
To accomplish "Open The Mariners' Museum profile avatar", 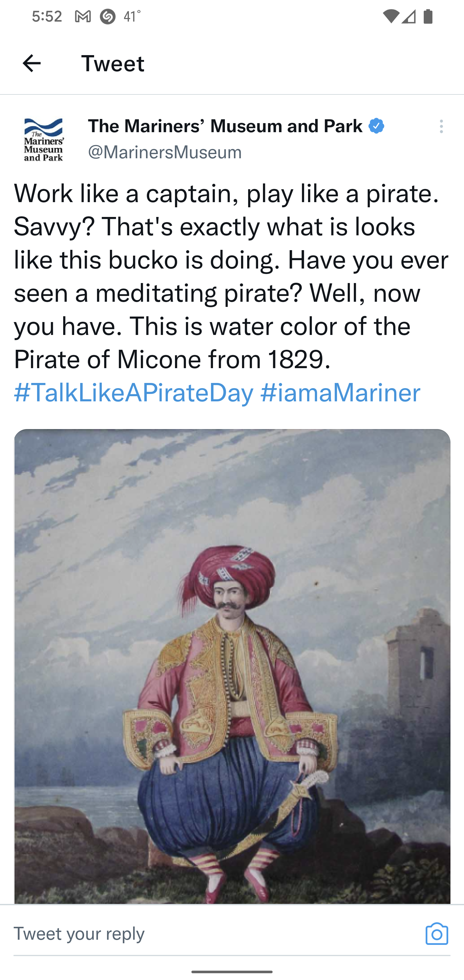I will tap(44, 140).
